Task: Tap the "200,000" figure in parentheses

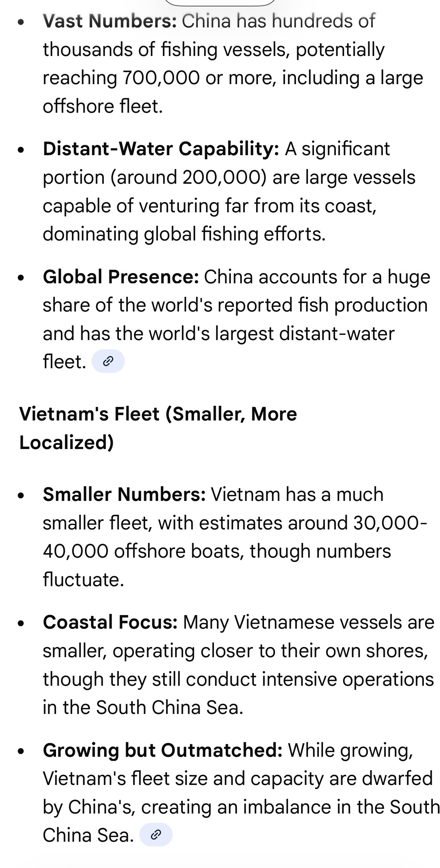Action: pos(222,177)
